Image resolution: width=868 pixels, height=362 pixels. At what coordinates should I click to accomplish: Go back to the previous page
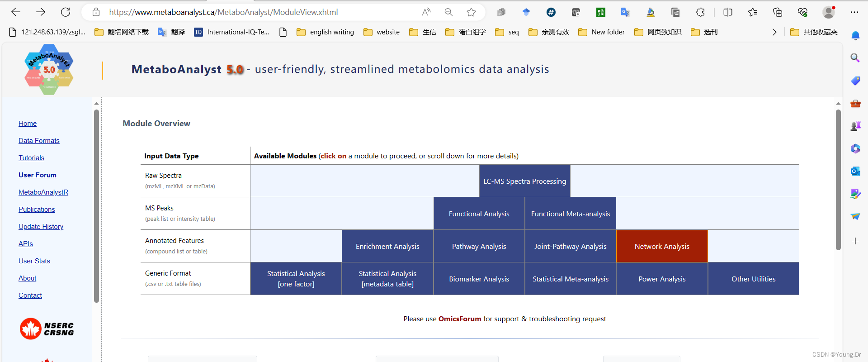click(x=16, y=12)
